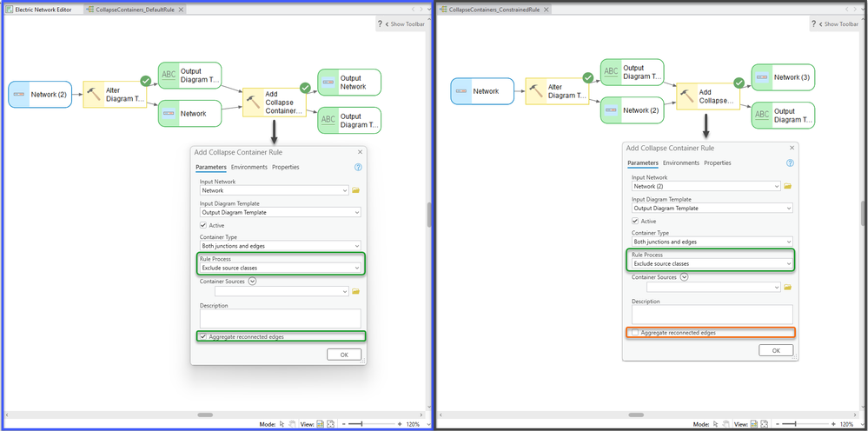Screen dimensions: 868x431
Task: Click the pointer select mode icon, right status bar
Action: point(714,424)
